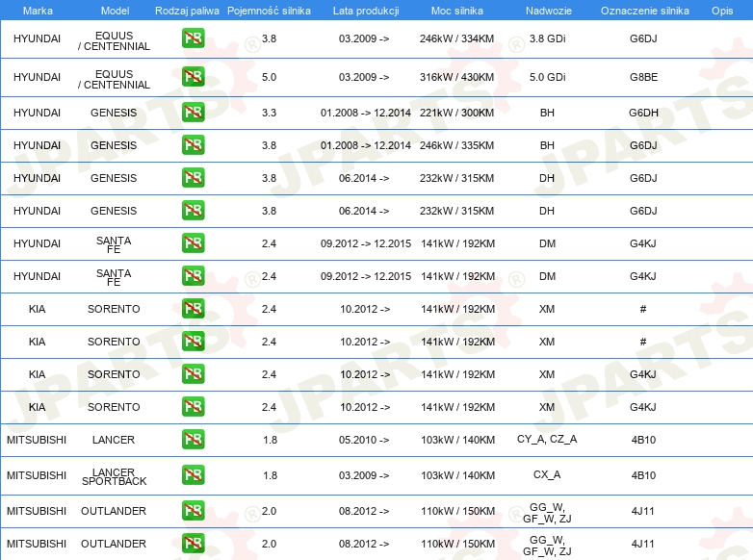This screenshot has width=753, height=560.
Task: Click fuel icon in Genesis G6DH row
Action: click(x=193, y=113)
